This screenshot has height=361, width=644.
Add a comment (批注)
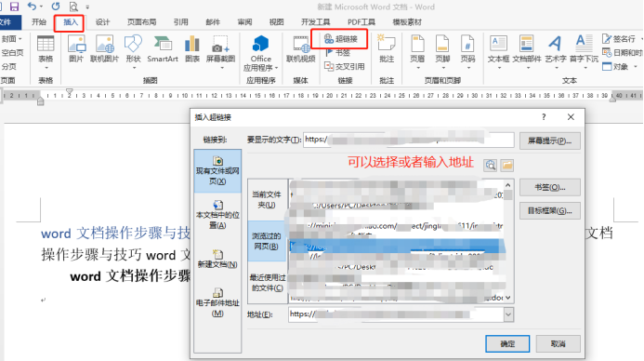(387, 49)
